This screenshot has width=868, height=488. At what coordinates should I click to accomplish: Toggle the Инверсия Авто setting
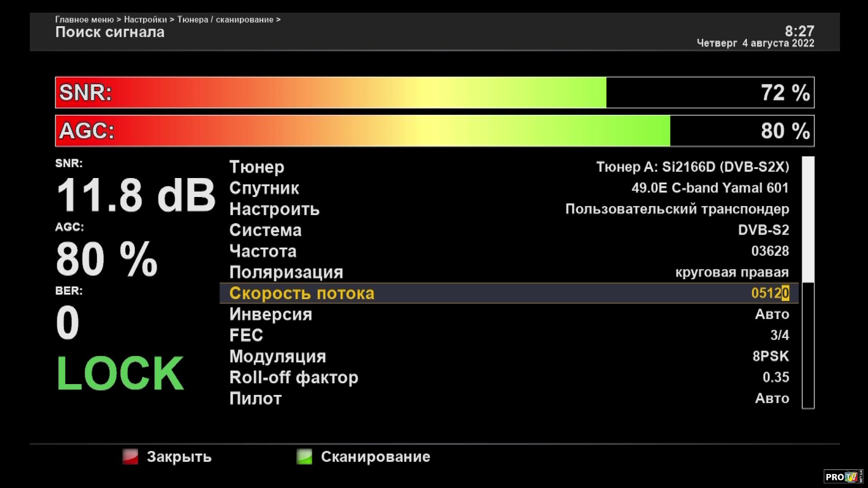(x=771, y=314)
